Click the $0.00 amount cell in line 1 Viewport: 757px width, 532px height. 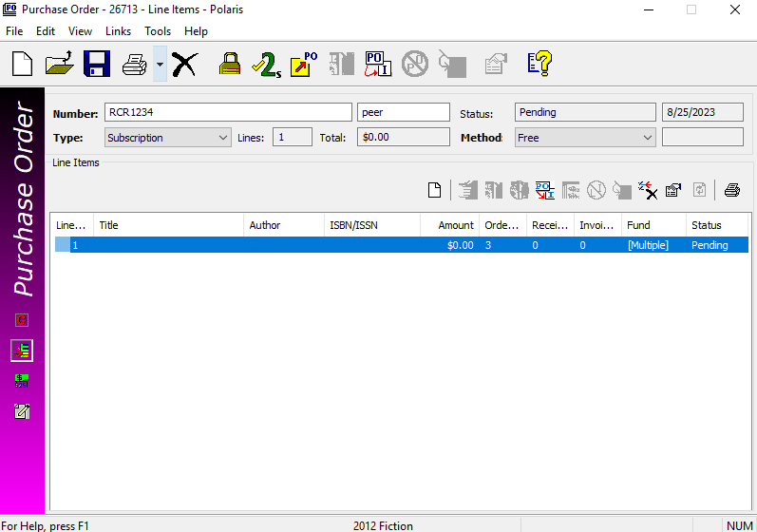tap(460, 245)
